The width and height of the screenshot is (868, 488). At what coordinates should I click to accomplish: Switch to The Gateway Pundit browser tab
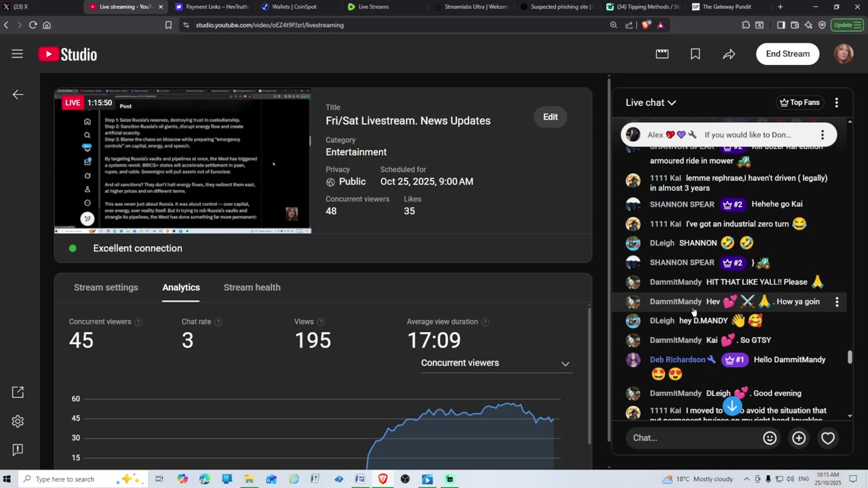pos(728,7)
